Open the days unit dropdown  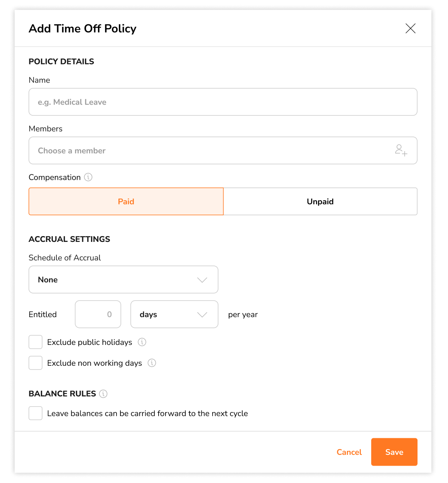click(x=174, y=314)
